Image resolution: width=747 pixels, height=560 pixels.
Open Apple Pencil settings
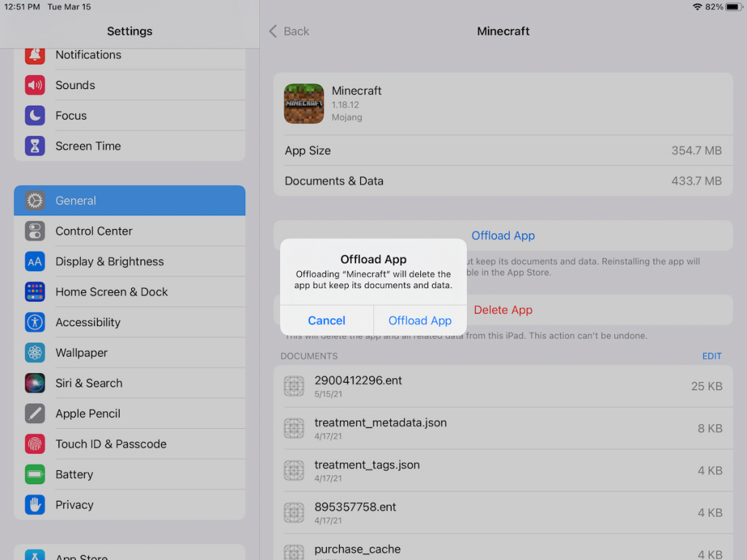pyautogui.click(x=130, y=414)
